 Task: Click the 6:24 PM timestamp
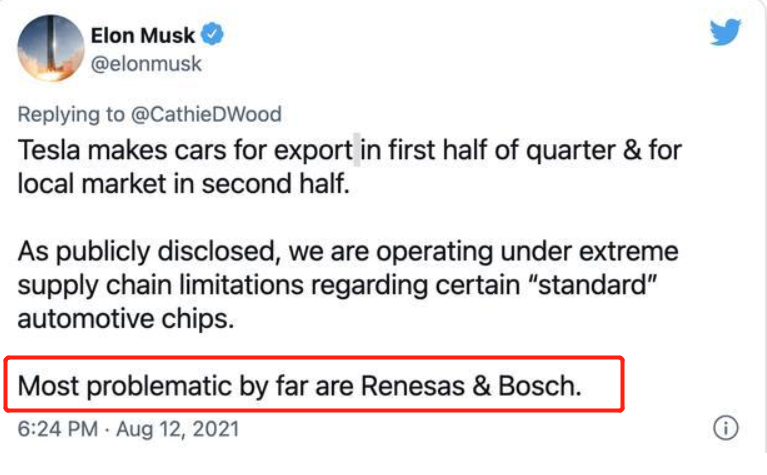[58, 429]
